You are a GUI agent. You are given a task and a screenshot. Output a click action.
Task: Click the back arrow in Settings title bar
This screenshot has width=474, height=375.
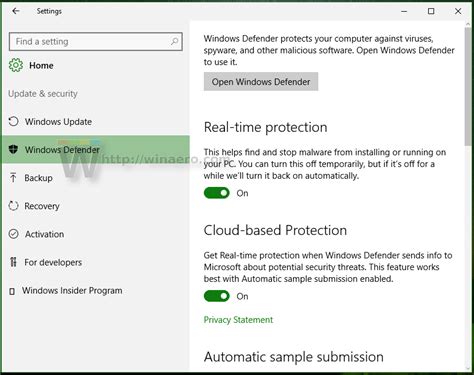pyautogui.click(x=16, y=11)
